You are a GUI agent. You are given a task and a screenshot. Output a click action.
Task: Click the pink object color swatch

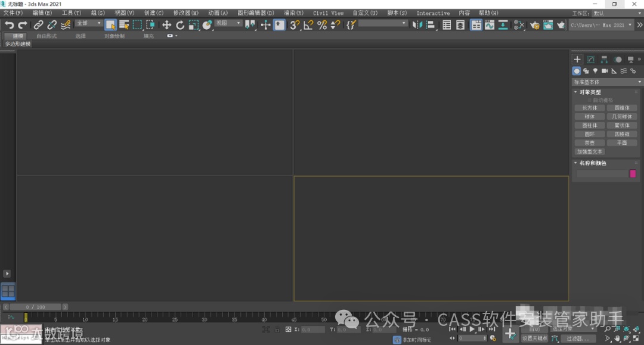(x=633, y=174)
